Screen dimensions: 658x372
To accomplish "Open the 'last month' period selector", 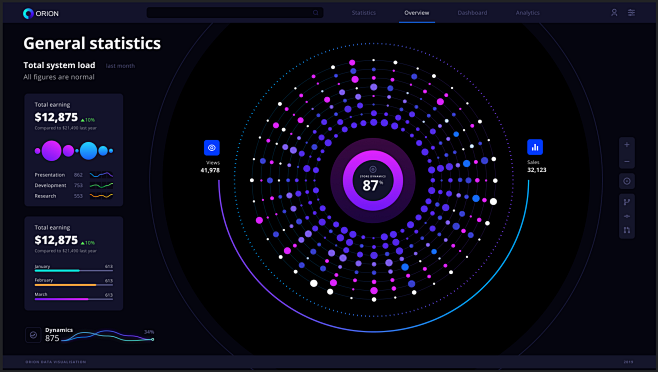I will point(120,66).
